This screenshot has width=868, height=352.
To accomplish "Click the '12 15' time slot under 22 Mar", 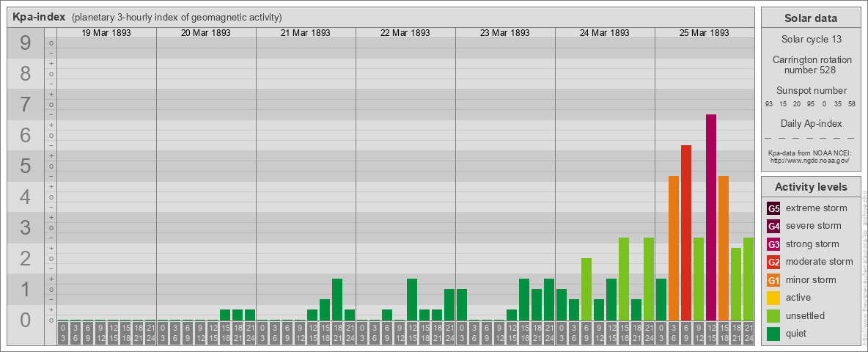I will (412, 333).
